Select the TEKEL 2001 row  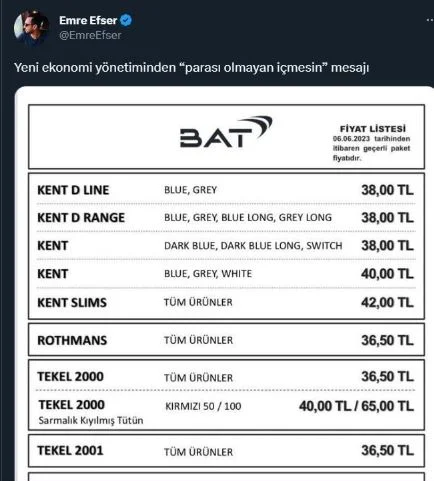point(226,451)
